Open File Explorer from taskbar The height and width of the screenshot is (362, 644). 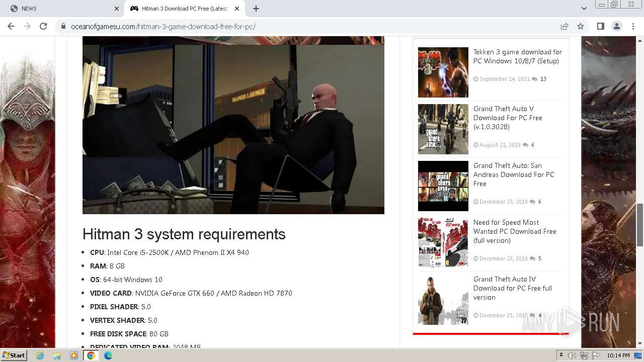(57, 355)
